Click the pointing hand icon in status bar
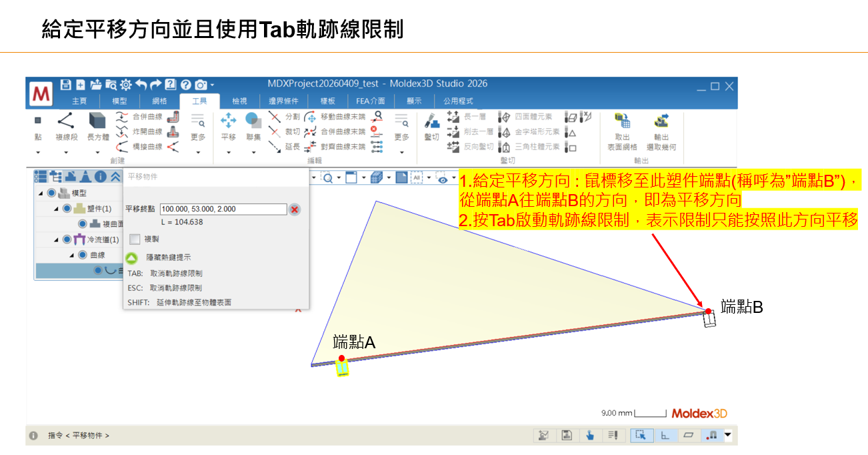 [589, 435]
